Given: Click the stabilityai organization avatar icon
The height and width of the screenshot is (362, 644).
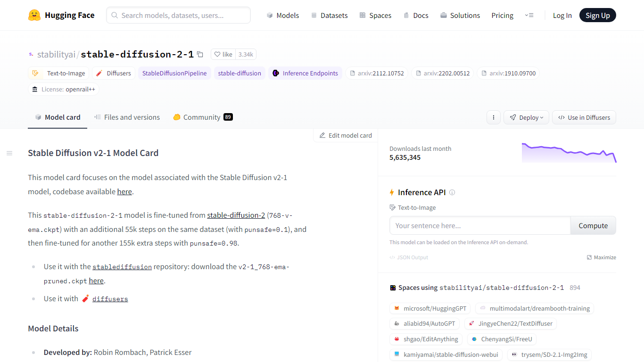Looking at the screenshot, I should coord(31,54).
